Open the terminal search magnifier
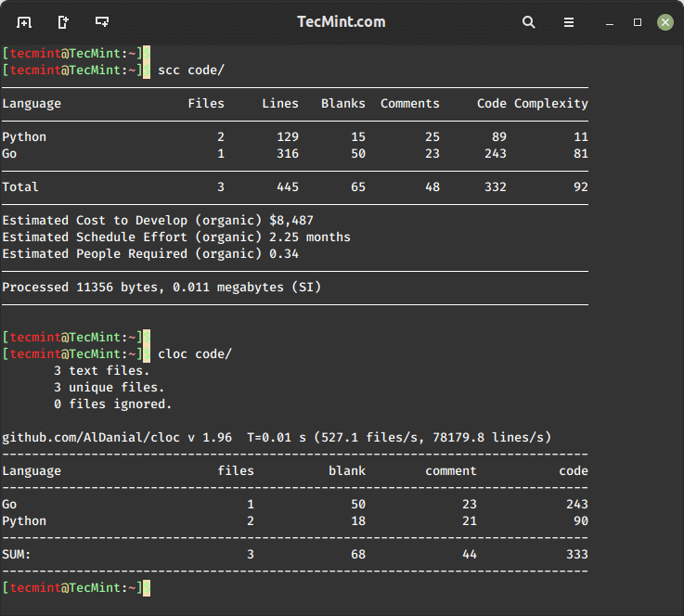 [x=528, y=21]
